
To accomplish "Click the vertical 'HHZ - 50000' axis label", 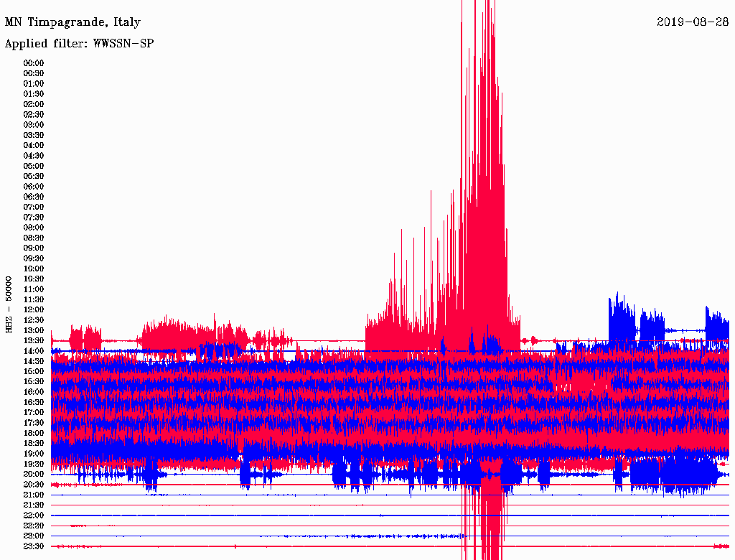I will click(x=9, y=304).
